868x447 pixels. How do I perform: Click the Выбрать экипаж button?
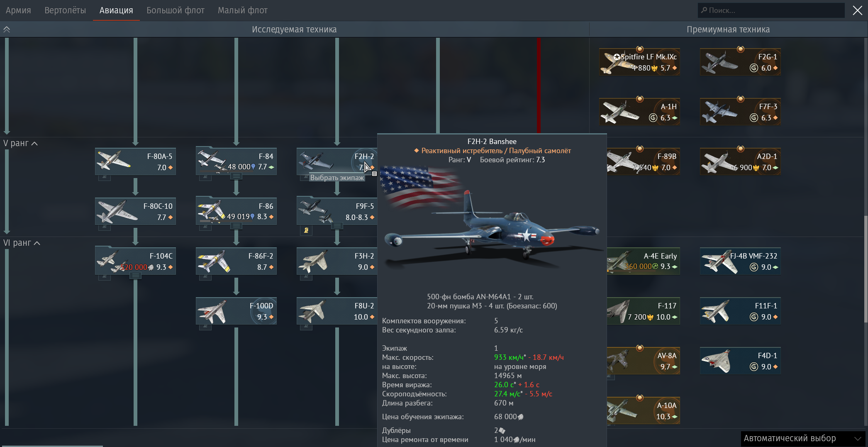[x=337, y=178]
